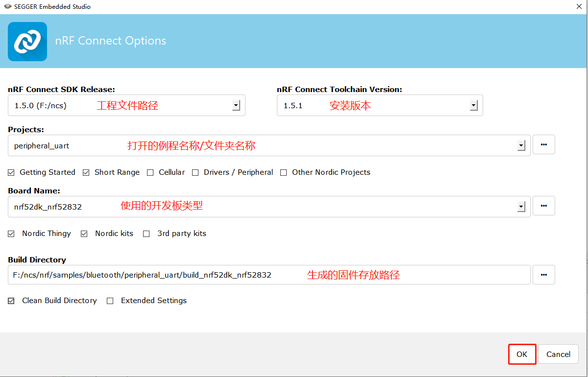Expand the peripheral_uart Projects dropdown
The width and height of the screenshot is (588, 377).
coord(521,145)
